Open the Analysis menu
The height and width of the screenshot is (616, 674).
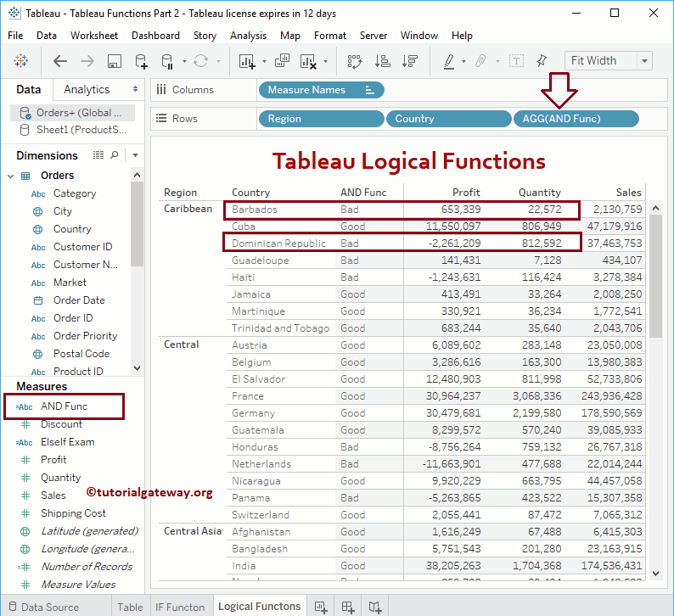coord(248,36)
